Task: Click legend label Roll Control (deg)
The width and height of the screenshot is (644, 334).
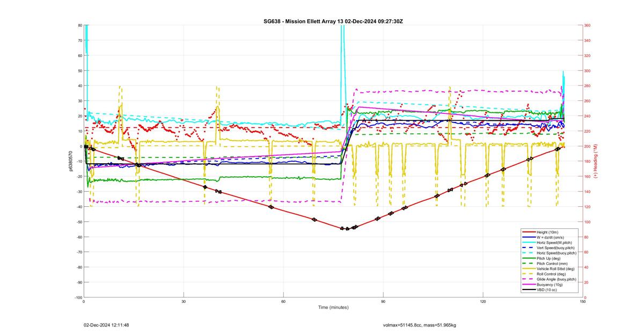Action: click(x=550, y=274)
